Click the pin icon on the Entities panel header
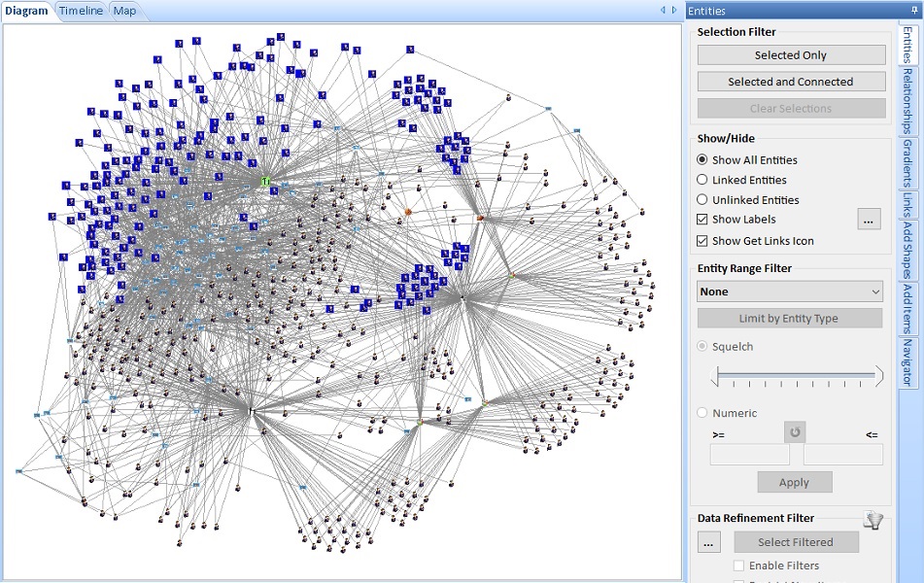 pos(915,11)
